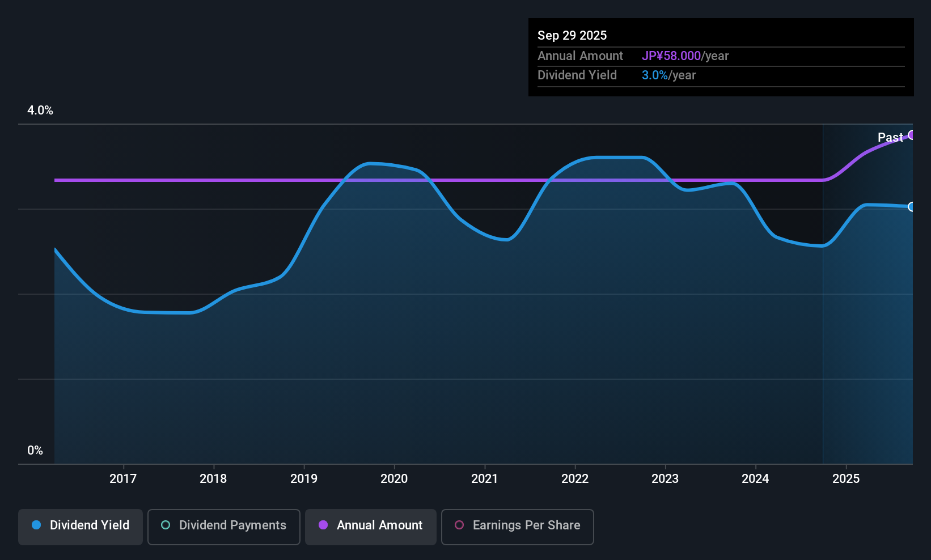The image size is (931, 560).
Task: Select the 2025 axis label
Action: pos(846,479)
